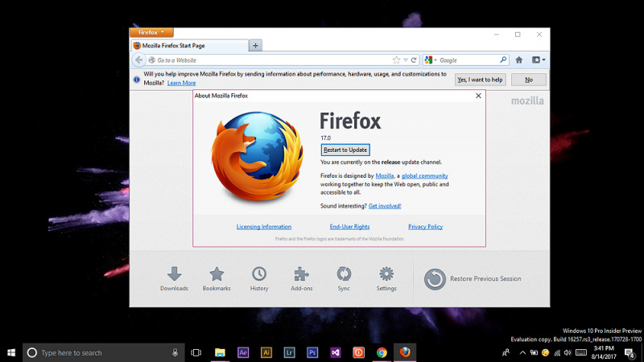The width and height of the screenshot is (644, 362).
Task: Click Restart to Update button
Action: 345,150
